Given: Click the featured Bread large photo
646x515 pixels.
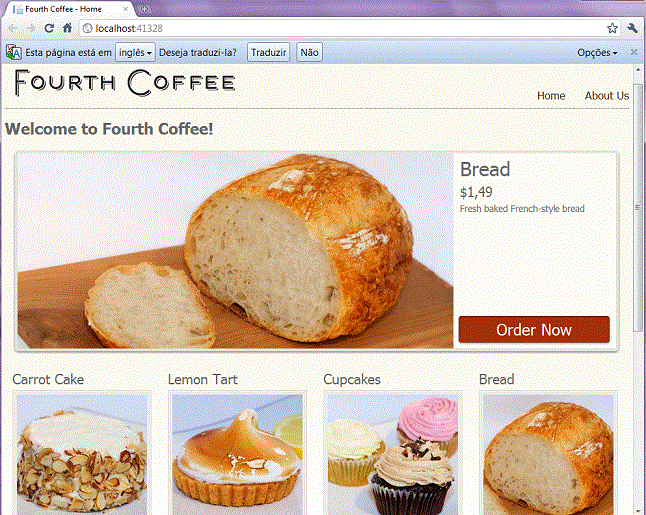Looking at the screenshot, I should 235,251.
